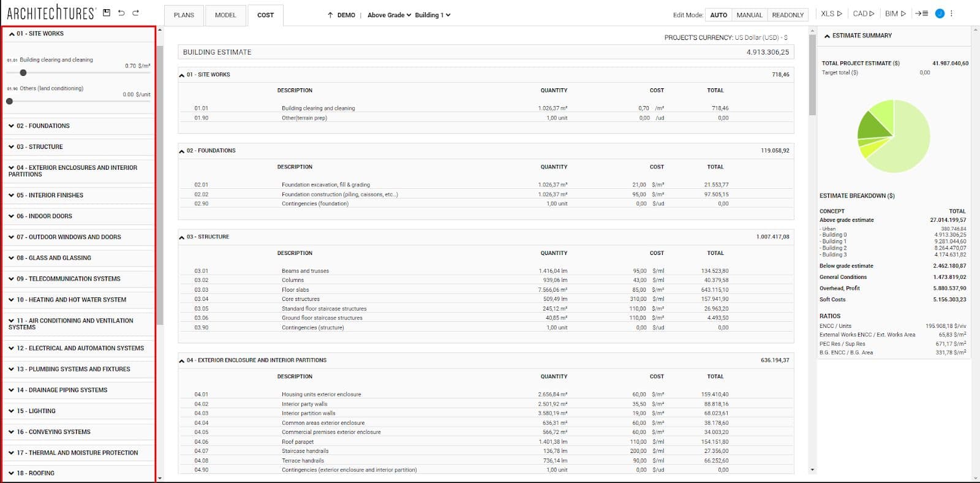
Task: Open the Building 1 dropdown
Action: click(432, 15)
